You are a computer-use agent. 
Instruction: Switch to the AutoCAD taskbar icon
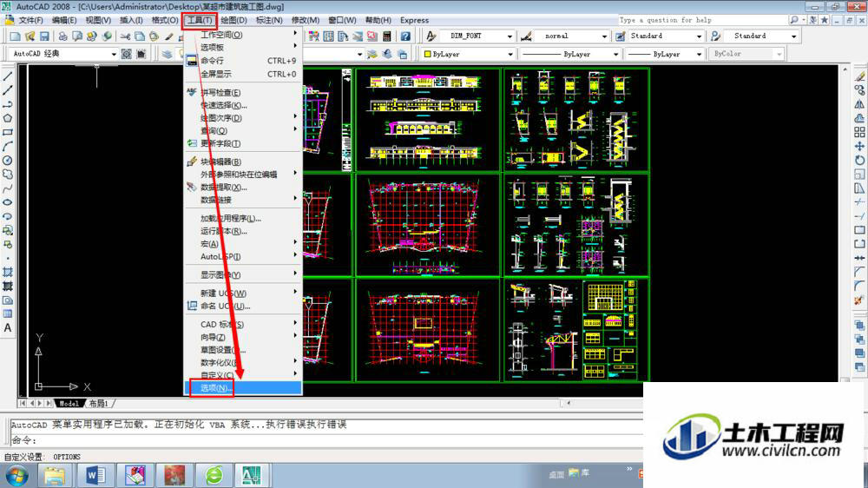pyautogui.click(x=250, y=475)
